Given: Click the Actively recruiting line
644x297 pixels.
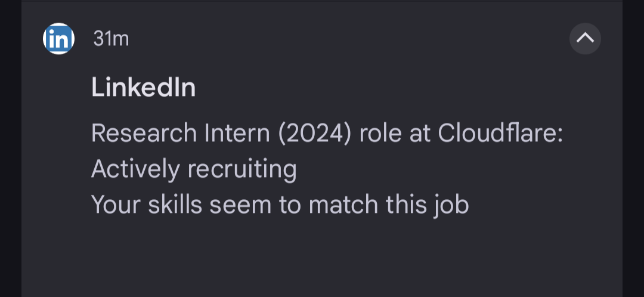Looking at the screenshot, I should (x=194, y=169).
